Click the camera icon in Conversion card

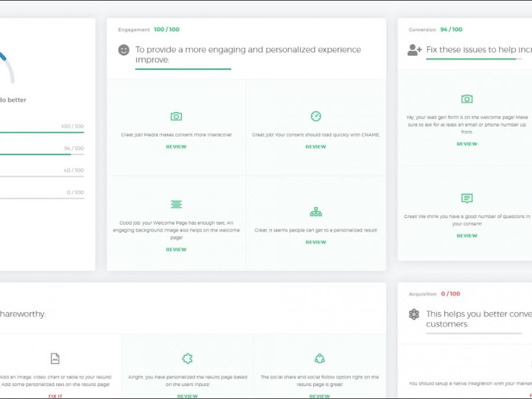467,99
